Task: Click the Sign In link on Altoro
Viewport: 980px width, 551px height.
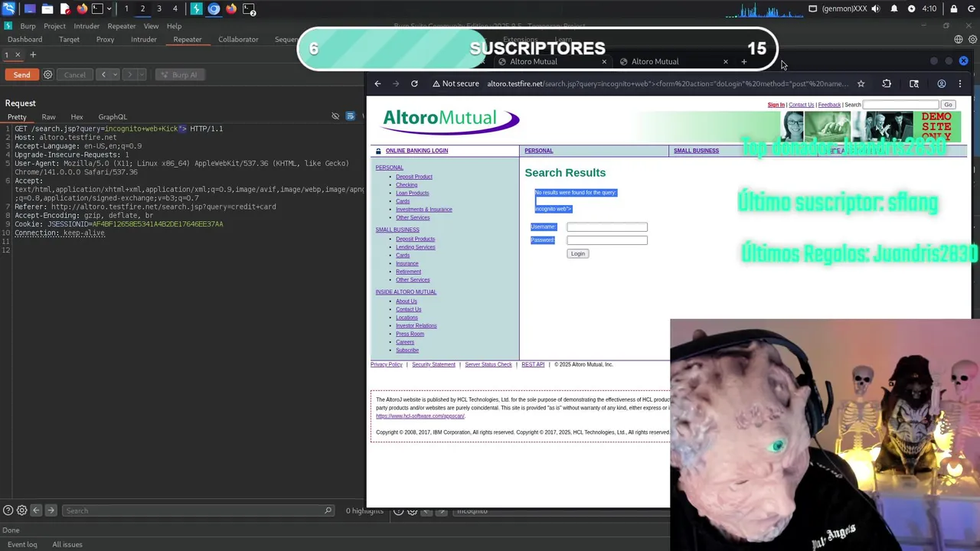Action: 776,105
